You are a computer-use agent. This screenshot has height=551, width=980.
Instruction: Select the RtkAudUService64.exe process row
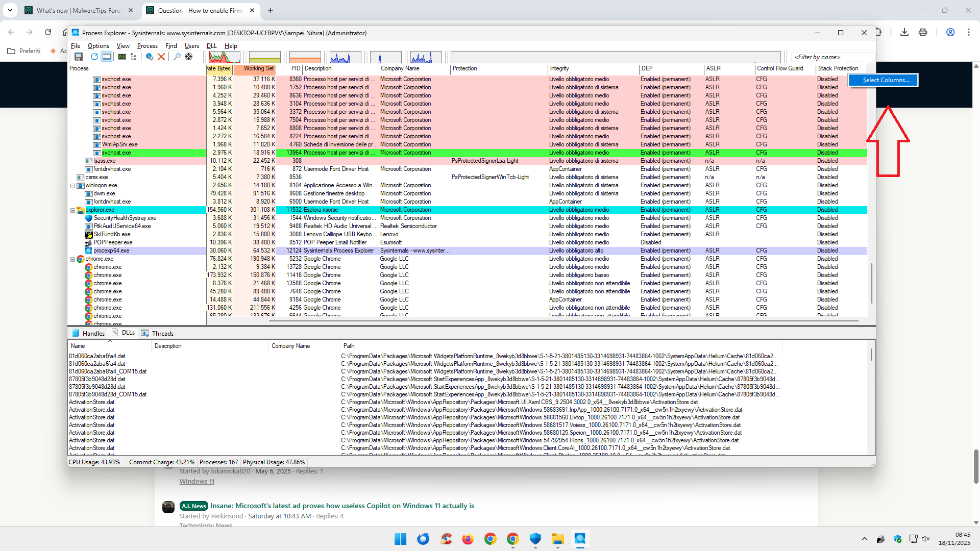tap(468, 227)
